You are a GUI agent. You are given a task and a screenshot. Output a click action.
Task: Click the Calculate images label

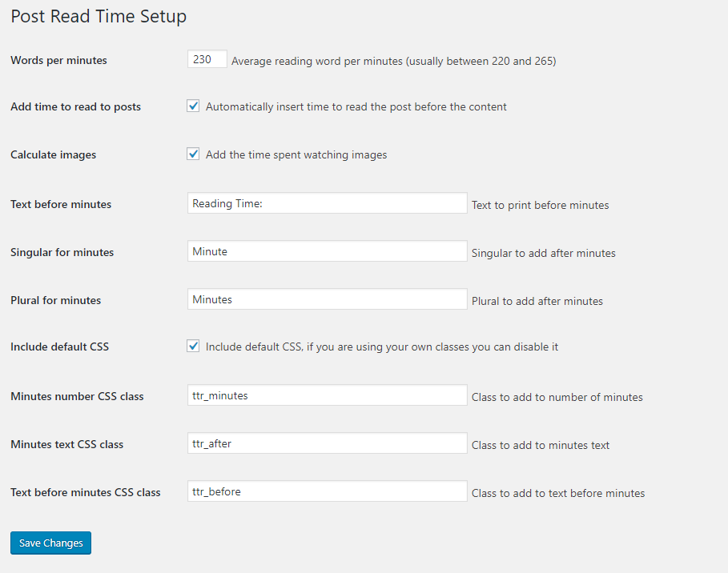tap(54, 154)
